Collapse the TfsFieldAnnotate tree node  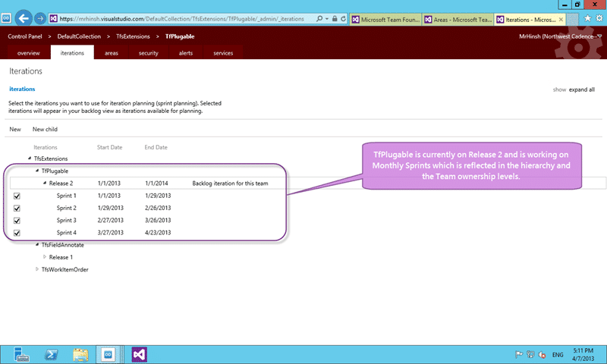pos(37,244)
